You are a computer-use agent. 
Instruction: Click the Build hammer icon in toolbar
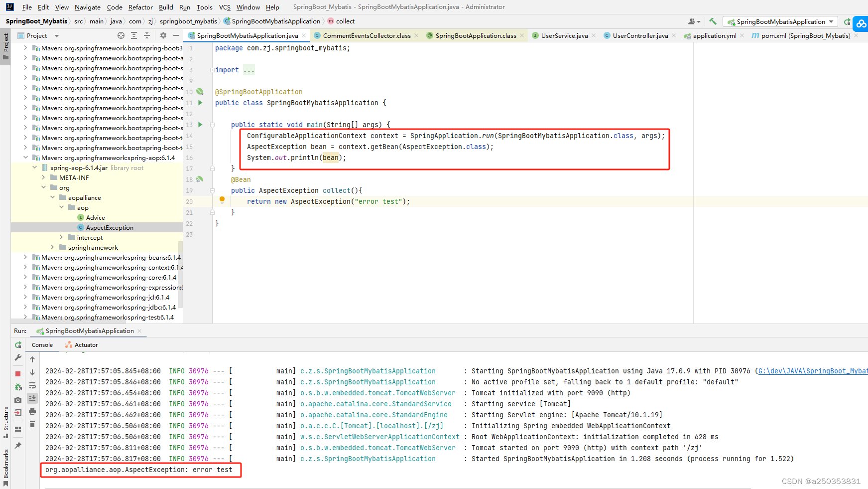tap(713, 21)
